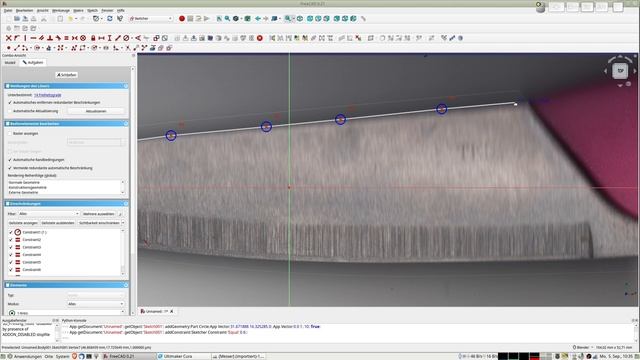This screenshot has width=640, height=360.
Task: Select the symmetric constraint icon
Action: [x=75, y=38]
